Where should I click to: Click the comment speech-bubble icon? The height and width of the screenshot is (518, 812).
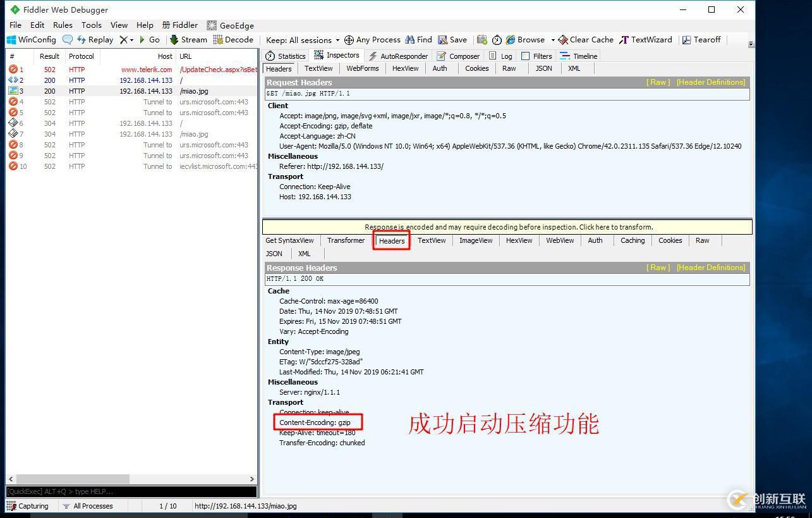pyautogui.click(x=67, y=40)
